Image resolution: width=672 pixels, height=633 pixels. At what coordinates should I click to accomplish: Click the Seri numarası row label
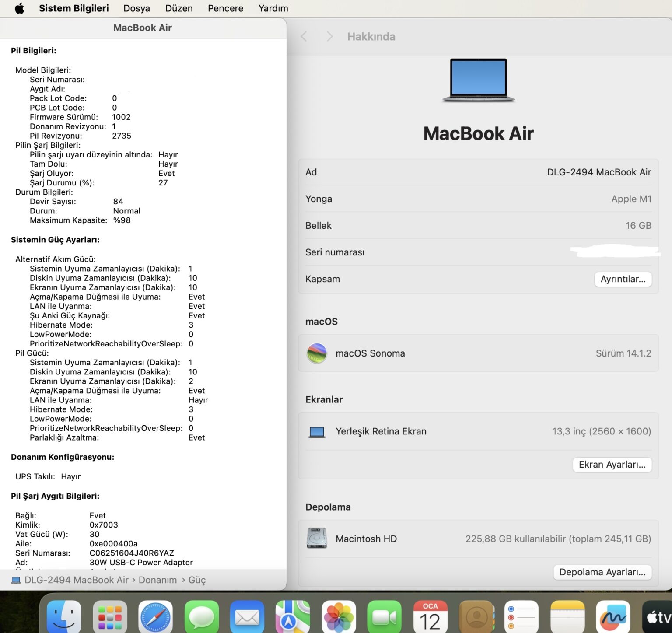pyautogui.click(x=335, y=252)
